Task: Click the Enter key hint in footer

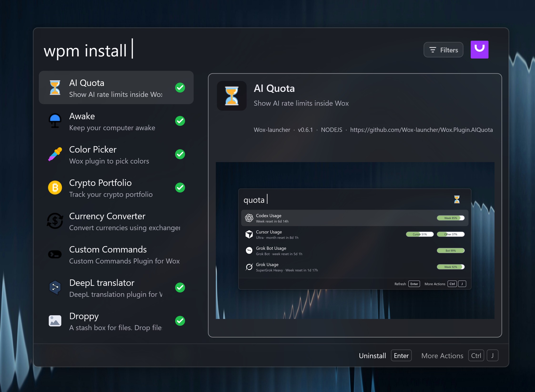Action: (401, 356)
